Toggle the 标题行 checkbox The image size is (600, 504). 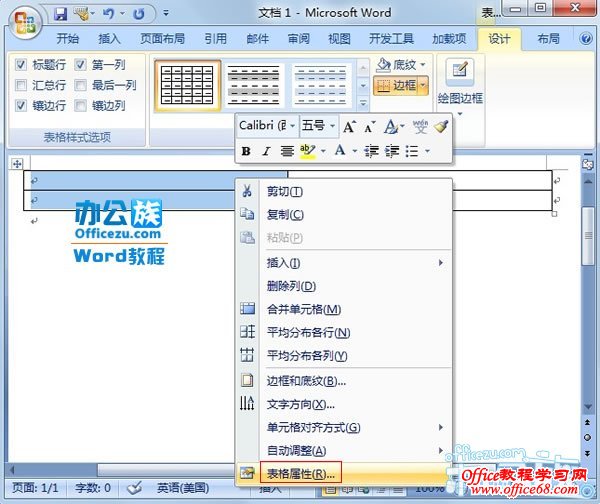pos(21,64)
